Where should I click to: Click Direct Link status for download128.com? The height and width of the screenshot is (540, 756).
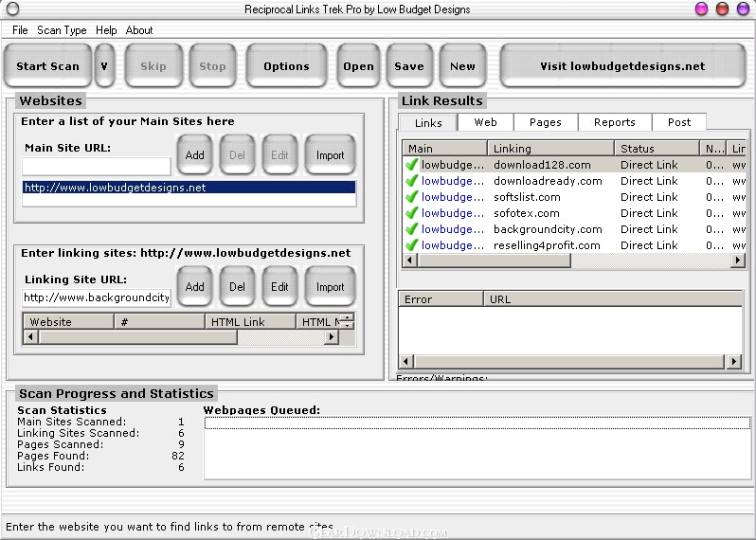click(649, 165)
